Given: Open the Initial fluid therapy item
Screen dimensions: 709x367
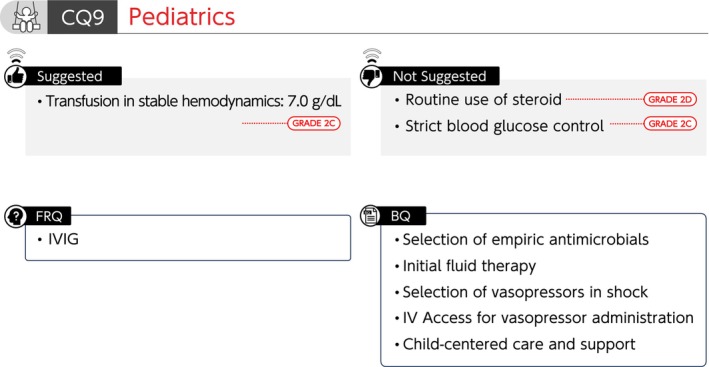Looking at the screenshot, I should click(469, 265).
